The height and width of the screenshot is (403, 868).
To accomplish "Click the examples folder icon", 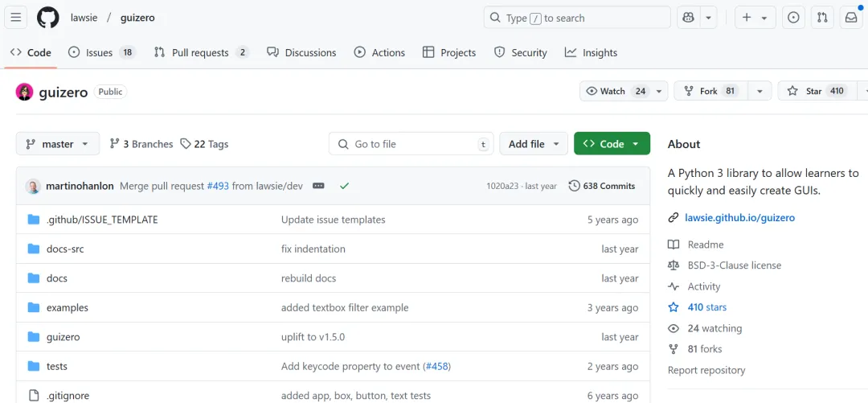I will [x=34, y=307].
